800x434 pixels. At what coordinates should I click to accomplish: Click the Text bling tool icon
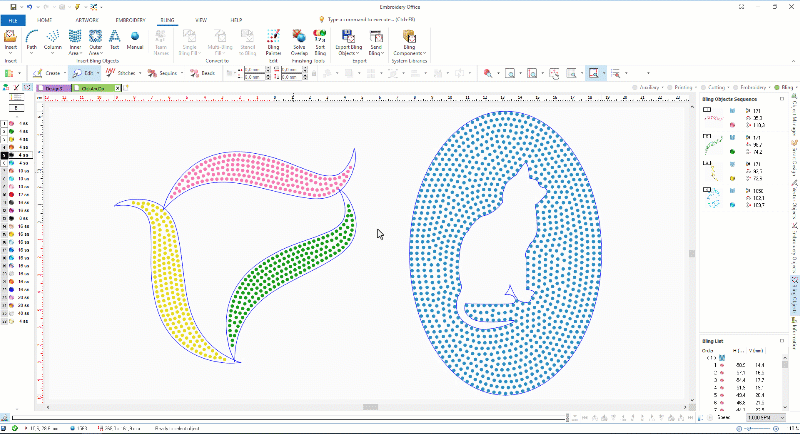tap(114, 40)
